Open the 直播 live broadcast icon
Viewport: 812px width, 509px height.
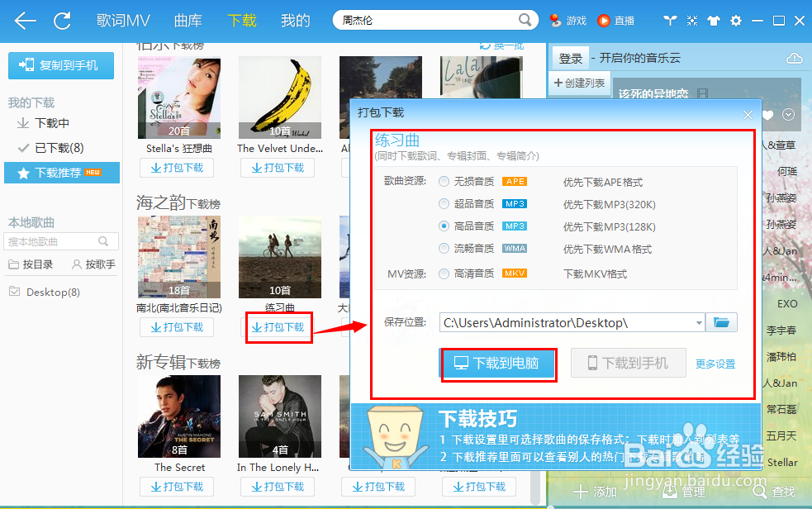603,20
